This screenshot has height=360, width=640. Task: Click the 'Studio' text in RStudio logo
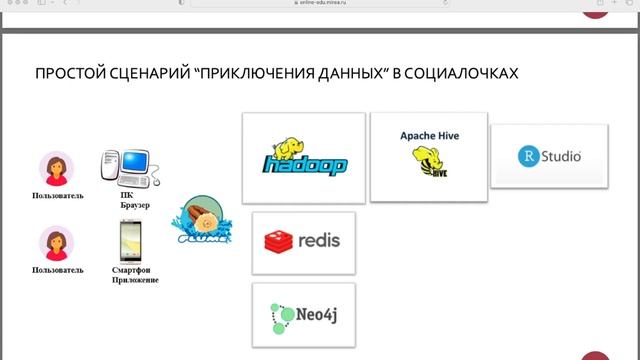(x=561, y=156)
